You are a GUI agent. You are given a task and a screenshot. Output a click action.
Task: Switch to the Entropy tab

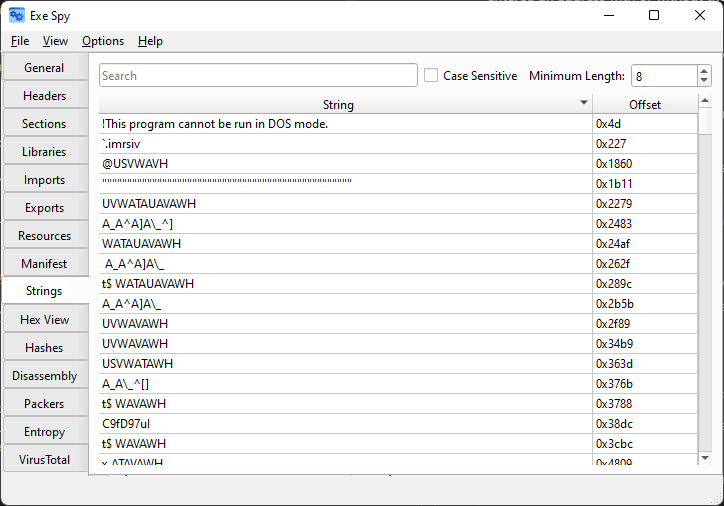coord(45,432)
